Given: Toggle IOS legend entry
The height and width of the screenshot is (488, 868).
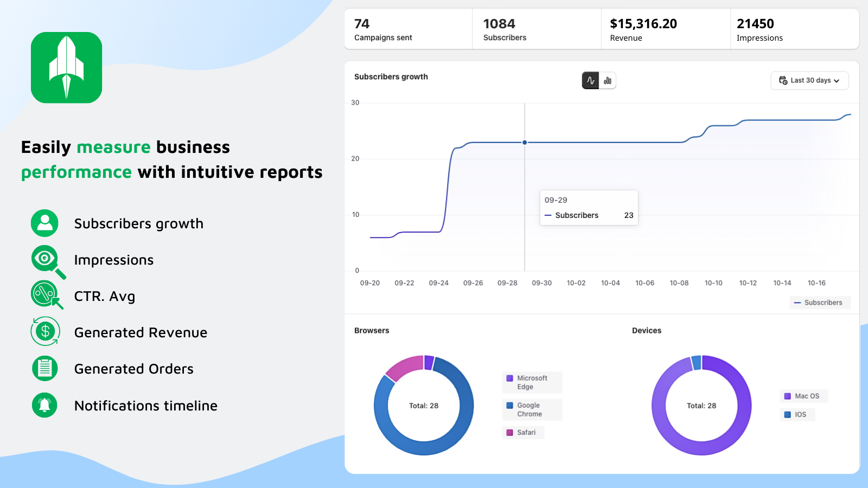Looking at the screenshot, I should click(797, 414).
